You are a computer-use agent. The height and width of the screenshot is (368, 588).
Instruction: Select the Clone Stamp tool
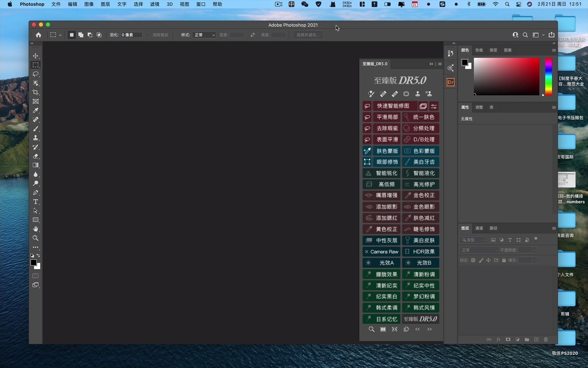[35, 138]
